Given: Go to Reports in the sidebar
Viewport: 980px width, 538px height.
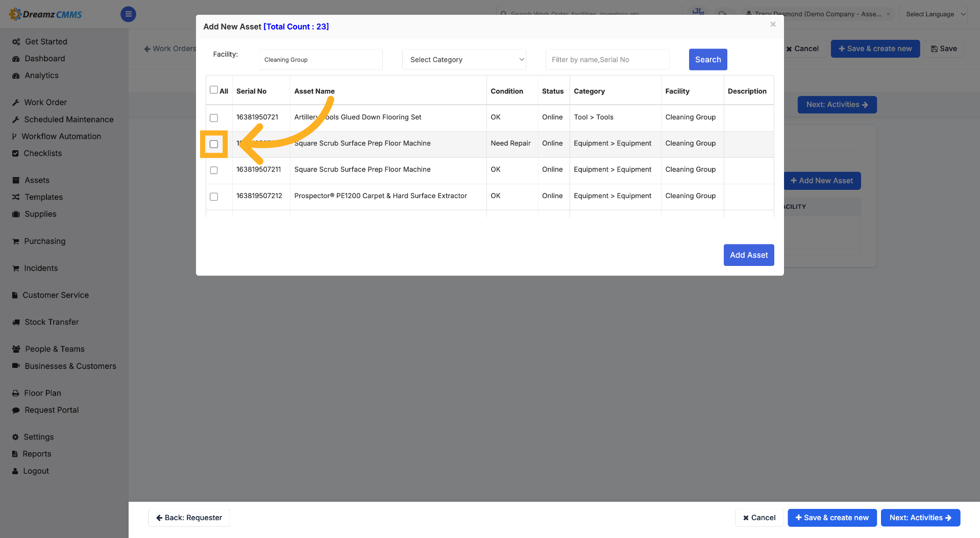Looking at the screenshot, I should tap(37, 454).
